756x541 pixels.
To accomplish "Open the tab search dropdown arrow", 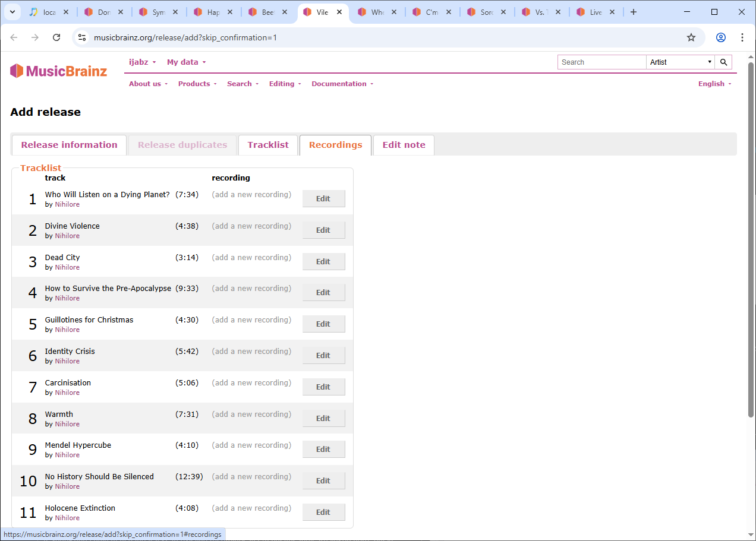I will (12, 12).
